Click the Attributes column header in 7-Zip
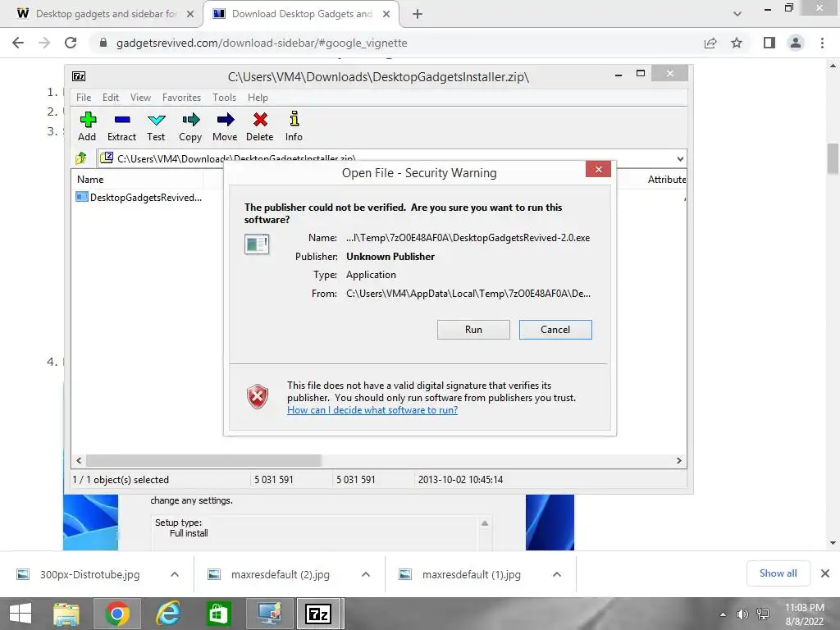 [x=666, y=180]
